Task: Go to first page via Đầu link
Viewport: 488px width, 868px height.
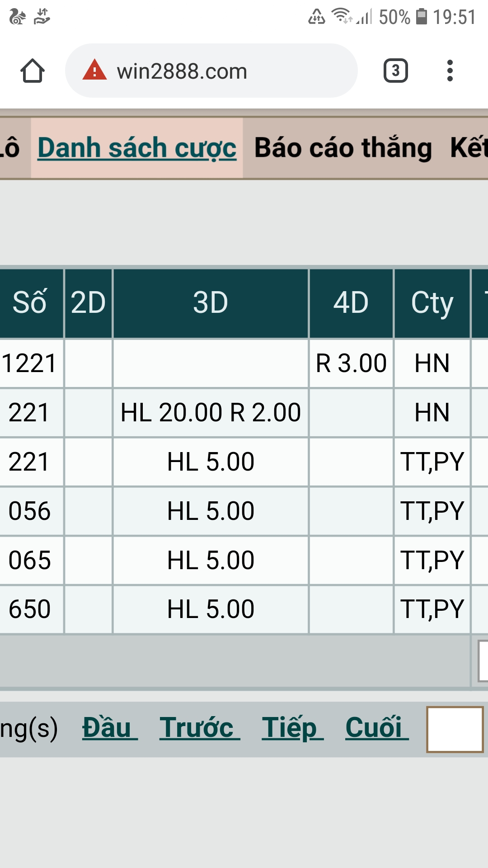Action: (x=109, y=728)
